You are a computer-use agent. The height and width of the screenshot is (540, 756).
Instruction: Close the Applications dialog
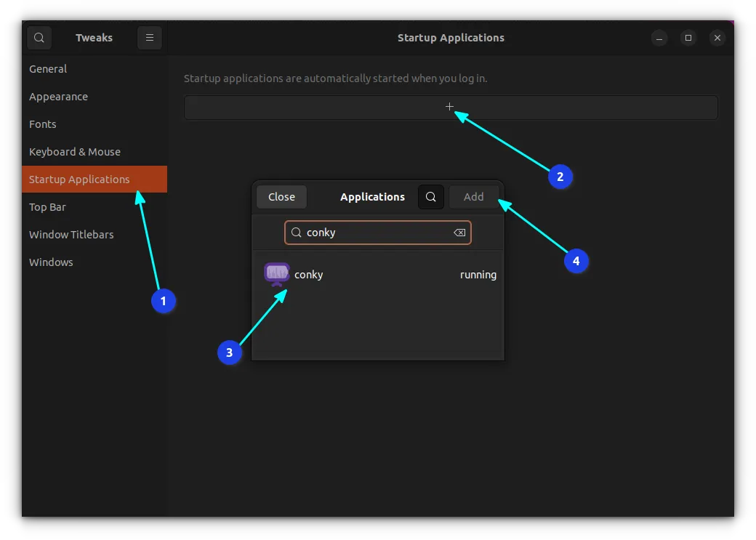281,196
